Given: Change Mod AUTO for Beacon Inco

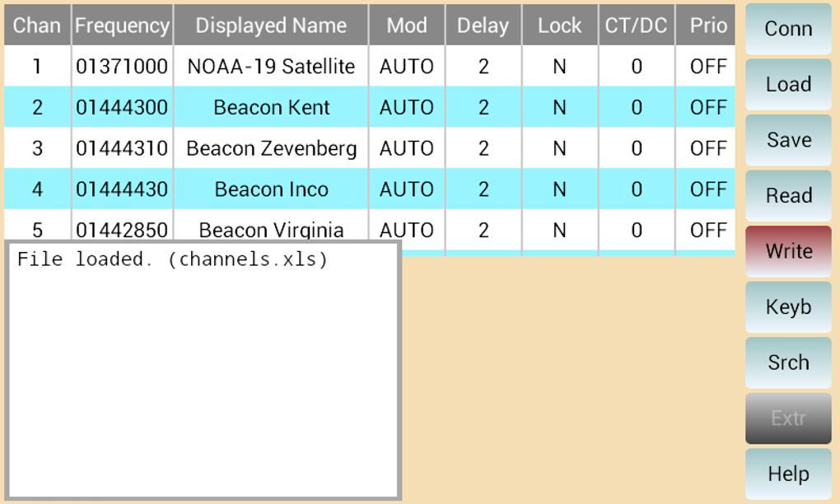Looking at the screenshot, I should pyautogui.click(x=407, y=189).
